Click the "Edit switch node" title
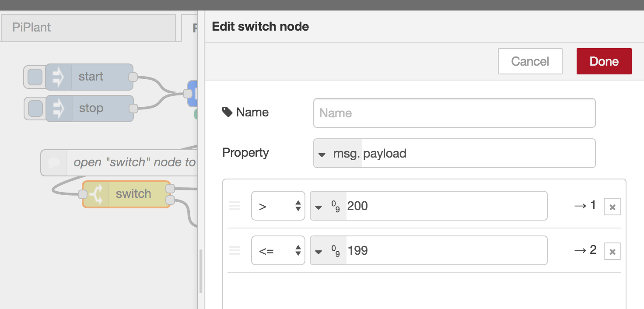 260,27
